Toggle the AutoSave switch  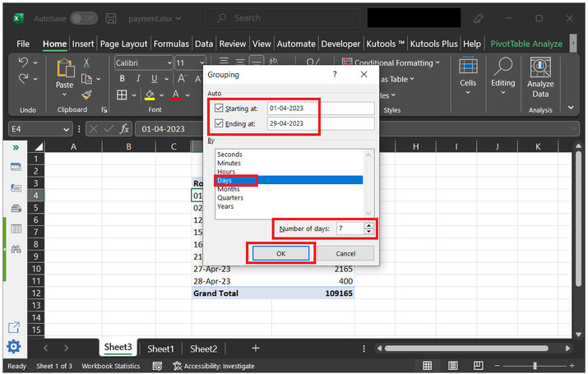[x=84, y=18]
